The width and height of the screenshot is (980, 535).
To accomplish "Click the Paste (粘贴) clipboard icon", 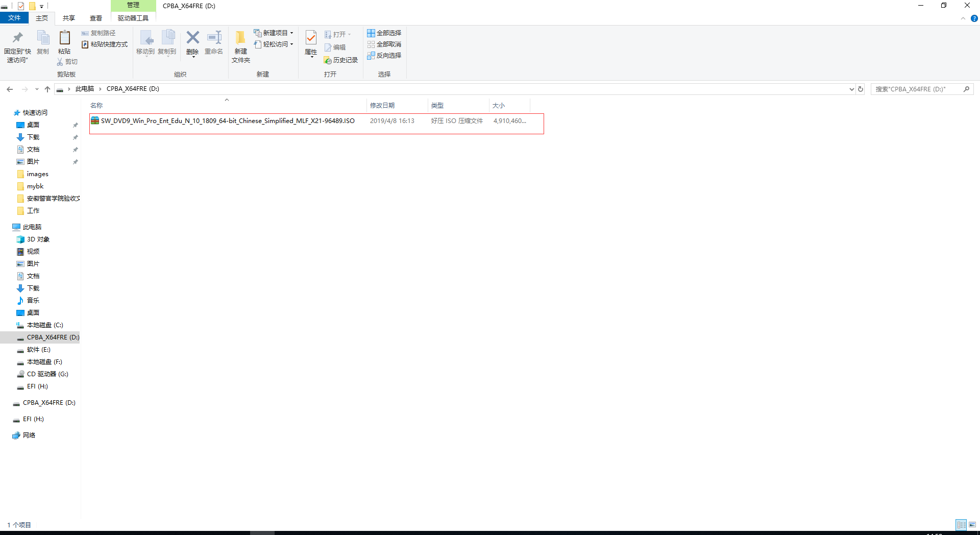I will [64, 38].
